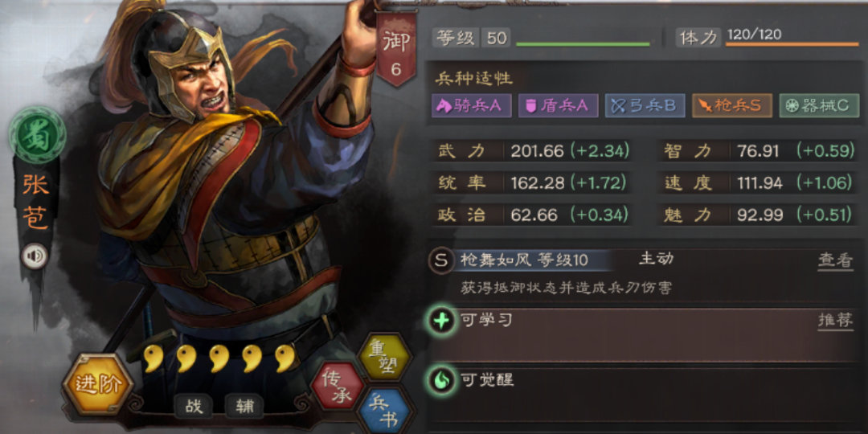Viewport: 868px width, 434px height.
Task: Open the 兵书 blue hexagon
Action: tap(385, 411)
